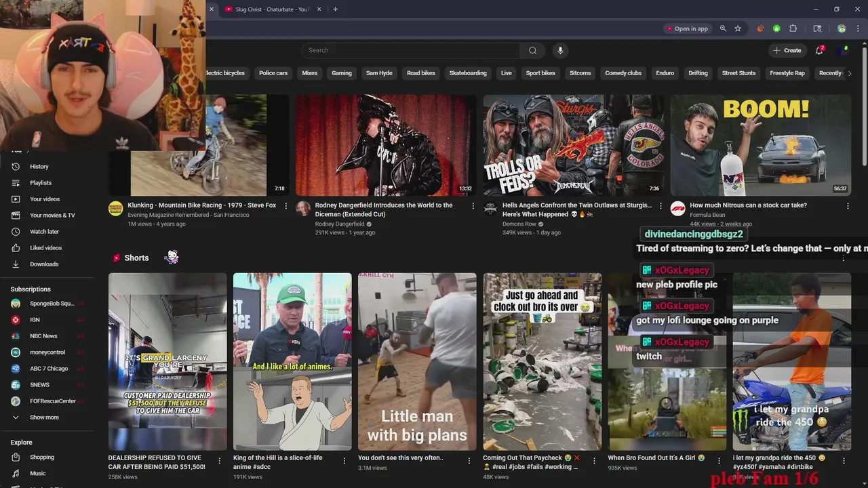The height and width of the screenshot is (488, 868).
Task: Play the Little man with big plans short
Action: tap(417, 361)
